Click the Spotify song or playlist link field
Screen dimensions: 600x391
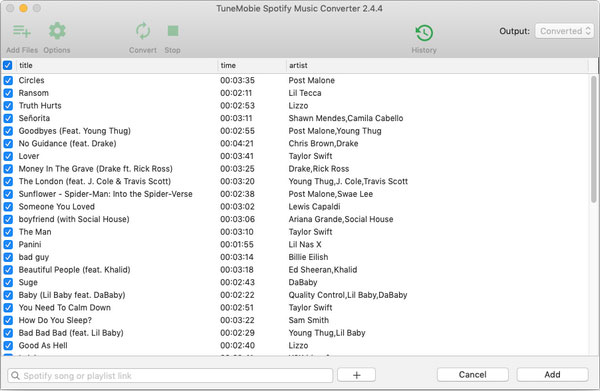click(x=170, y=376)
